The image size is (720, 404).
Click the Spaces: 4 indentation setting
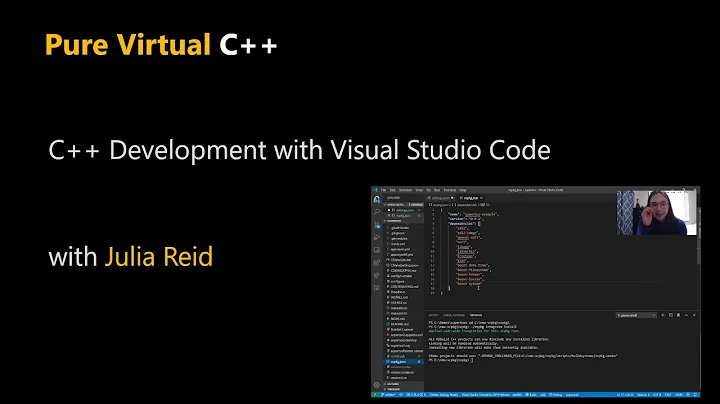pyautogui.click(x=643, y=395)
